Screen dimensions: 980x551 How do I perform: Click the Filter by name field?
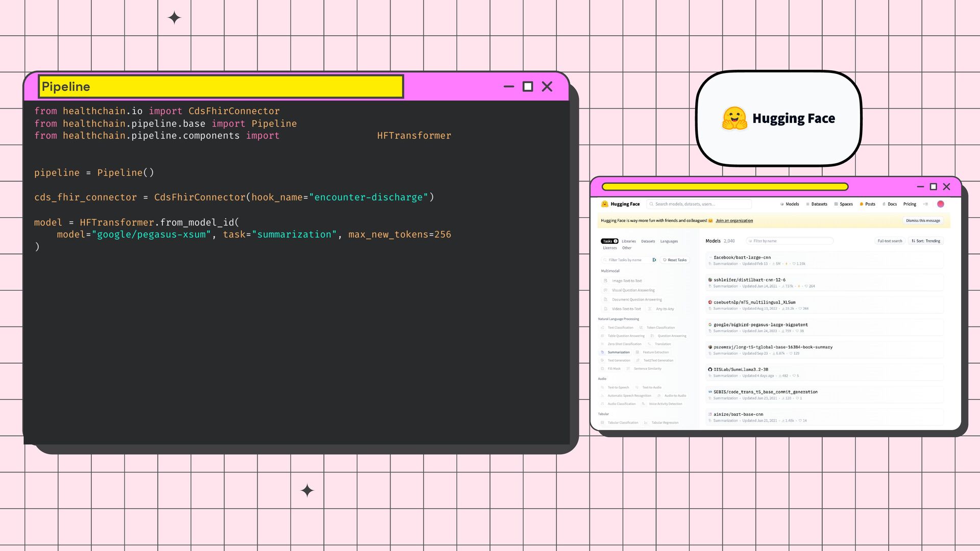point(789,241)
